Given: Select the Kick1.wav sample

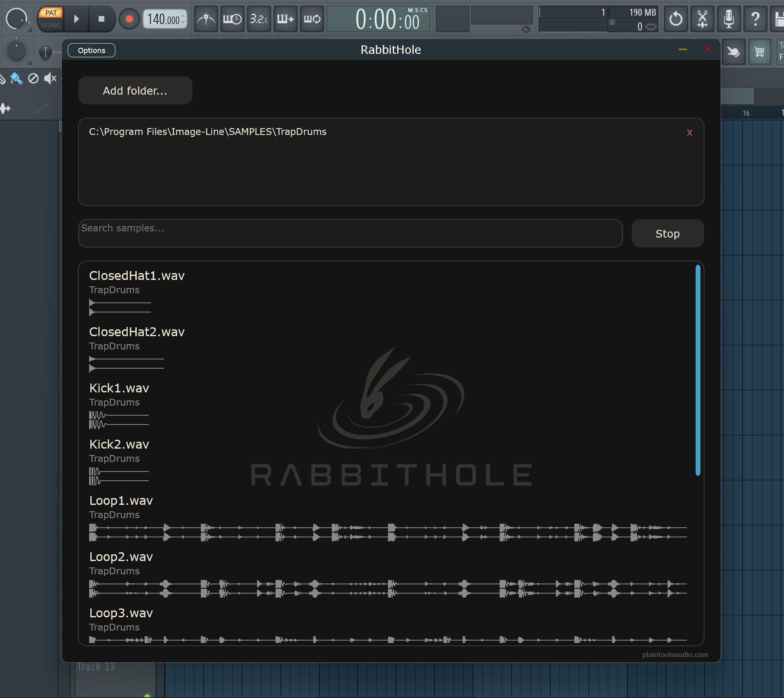Looking at the screenshot, I should (x=119, y=388).
